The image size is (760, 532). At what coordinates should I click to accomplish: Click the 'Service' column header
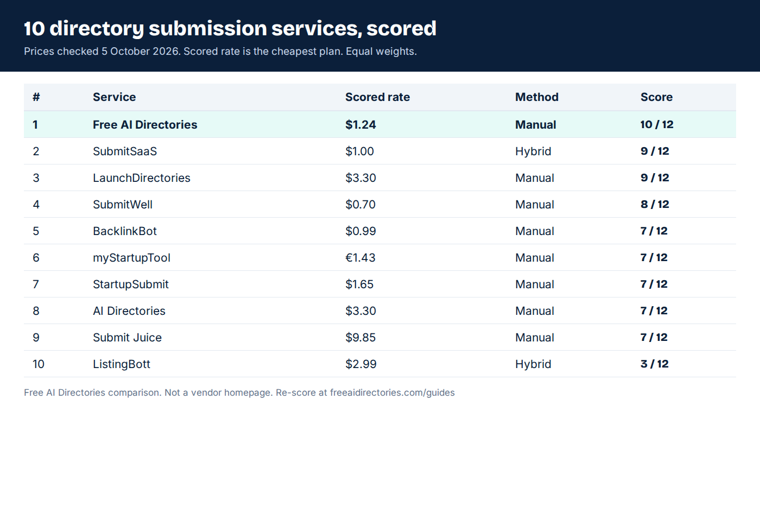115,97
